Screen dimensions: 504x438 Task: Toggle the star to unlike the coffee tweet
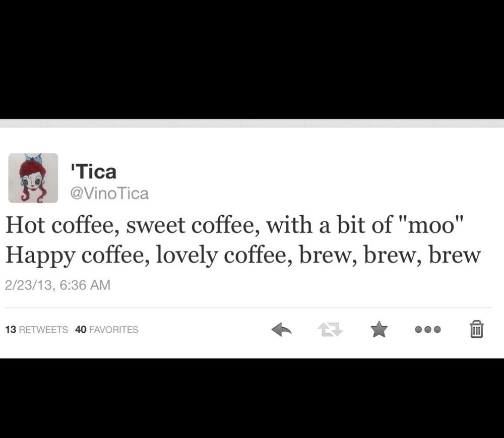(380, 330)
